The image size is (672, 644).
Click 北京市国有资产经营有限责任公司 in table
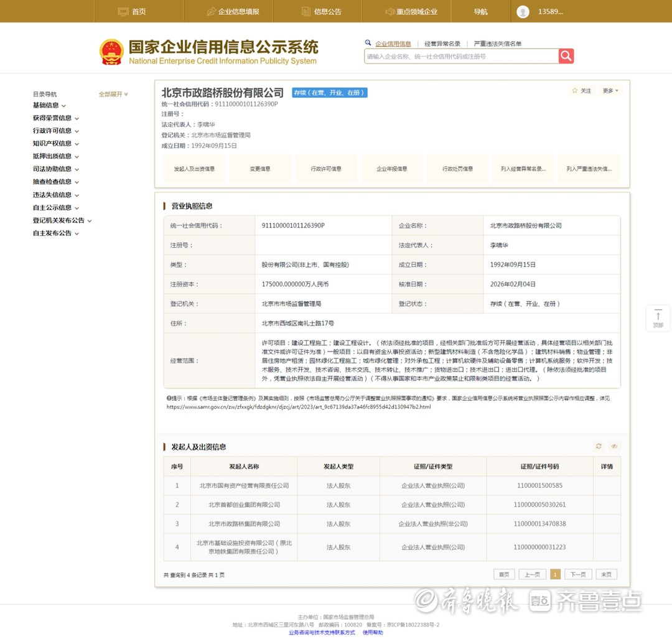pos(244,485)
